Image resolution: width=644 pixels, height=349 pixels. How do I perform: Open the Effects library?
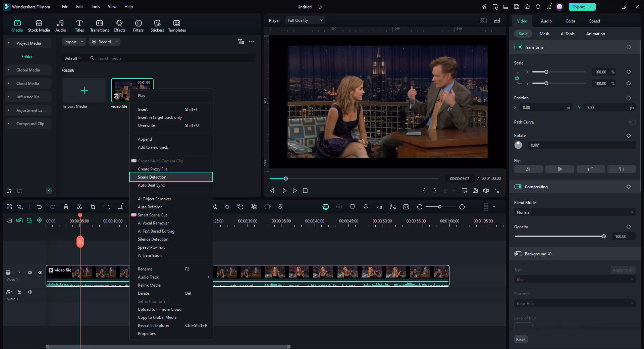tap(119, 26)
